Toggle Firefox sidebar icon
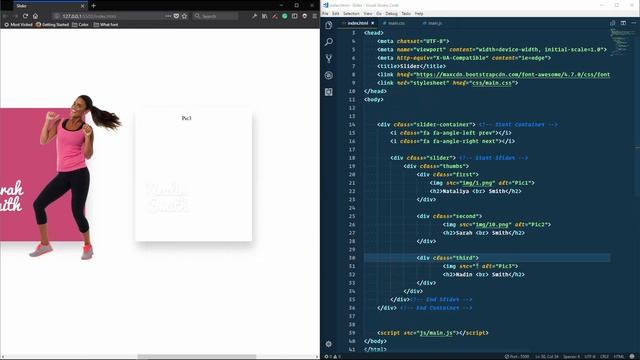Screen dimensions: 640x360 pos(295,16)
